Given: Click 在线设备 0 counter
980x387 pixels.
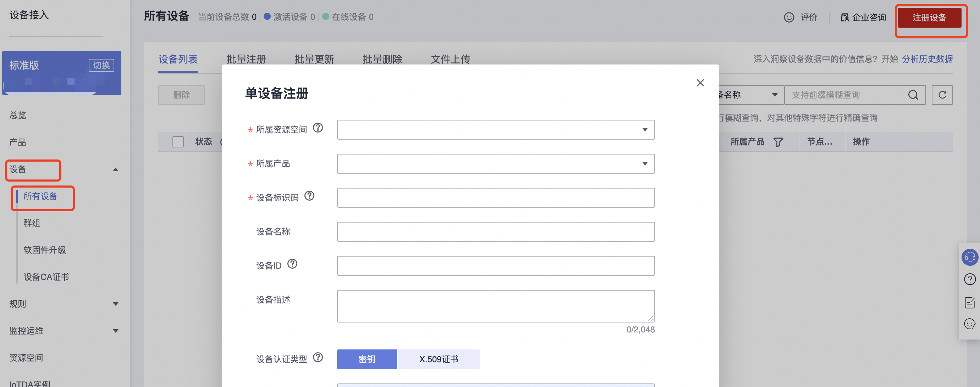Looking at the screenshot, I should click(348, 17).
